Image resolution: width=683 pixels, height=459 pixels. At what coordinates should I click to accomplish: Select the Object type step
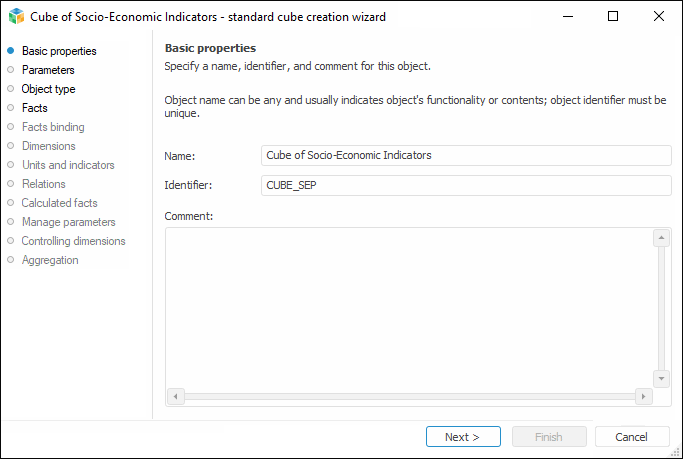48,89
